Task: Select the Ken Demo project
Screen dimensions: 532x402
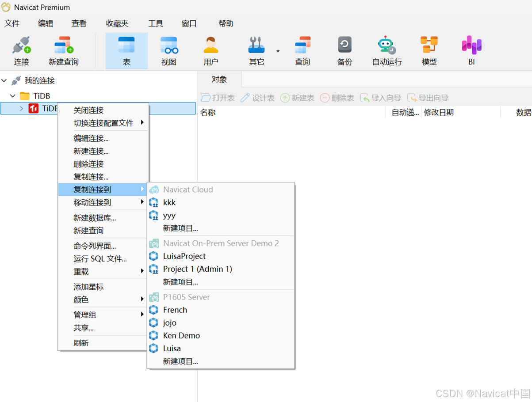Action: pyautogui.click(x=221, y=335)
